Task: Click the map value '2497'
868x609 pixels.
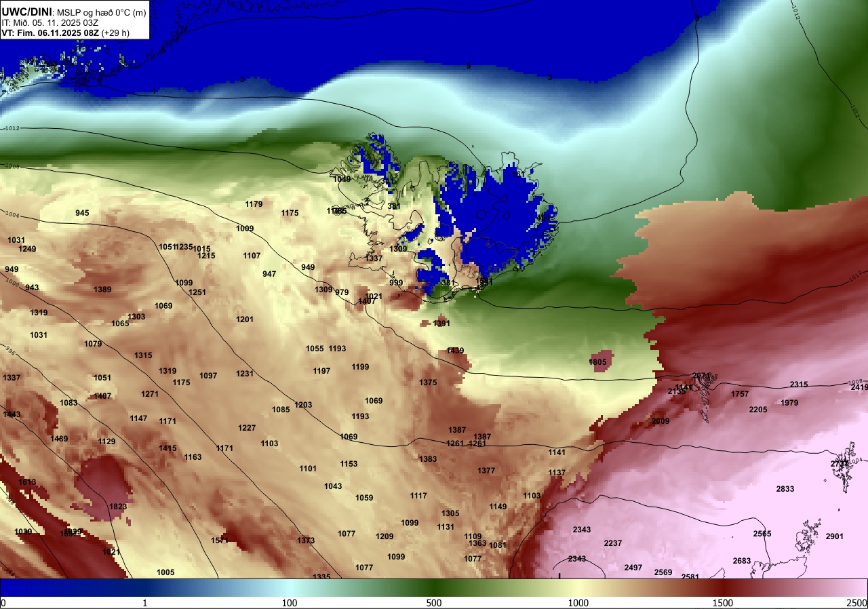Action: coord(633,568)
